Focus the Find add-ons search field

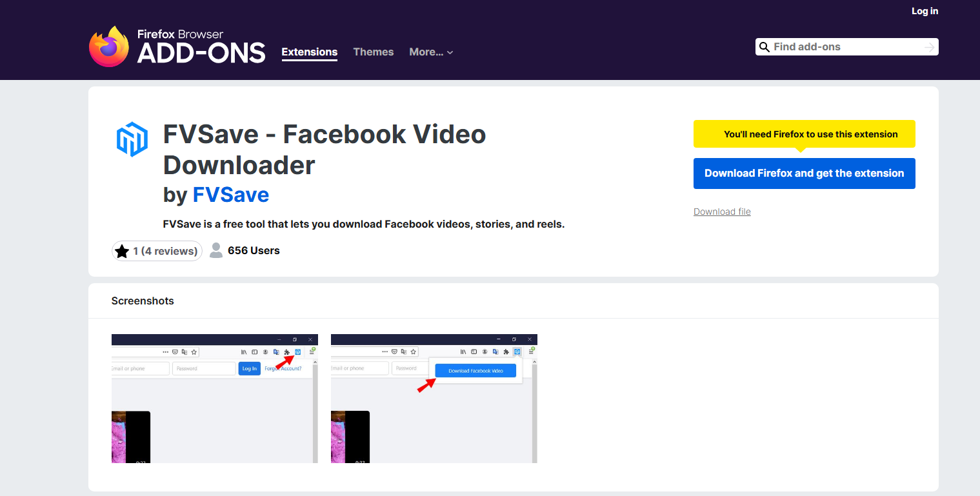(845, 47)
